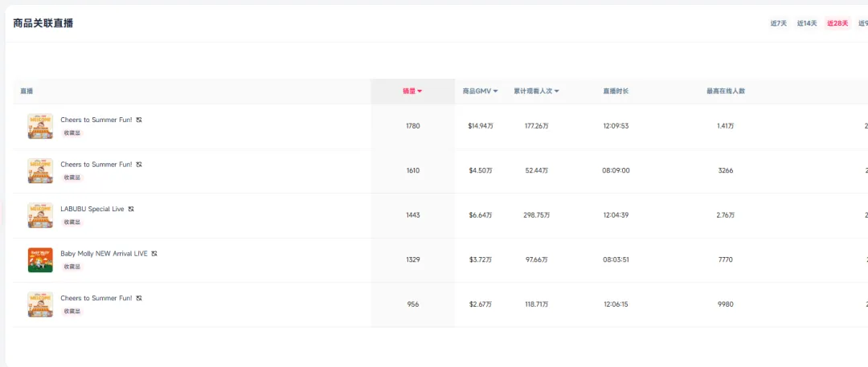Select the sales value 1610
868x367 pixels.
(x=413, y=170)
